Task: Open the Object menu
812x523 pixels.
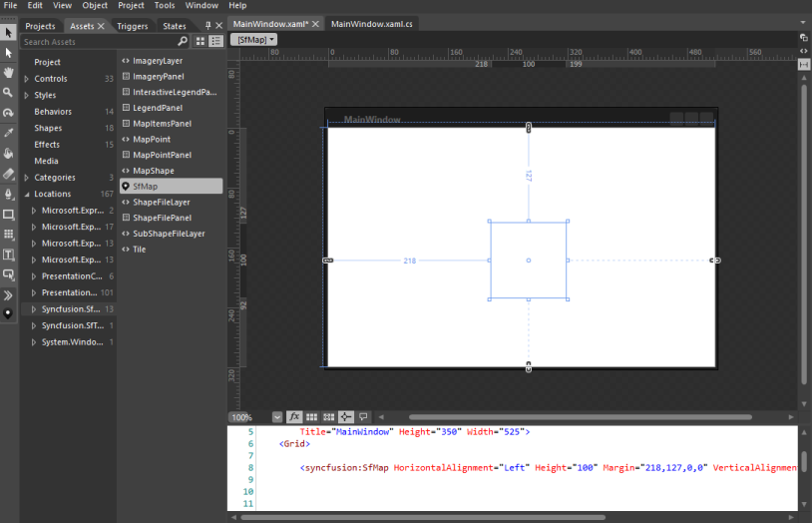Action: tap(95, 5)
